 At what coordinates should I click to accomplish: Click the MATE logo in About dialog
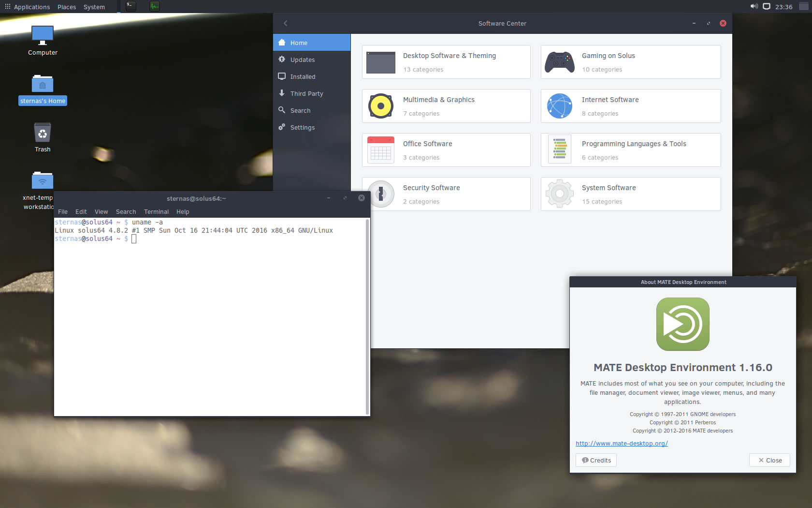[682, 324]
